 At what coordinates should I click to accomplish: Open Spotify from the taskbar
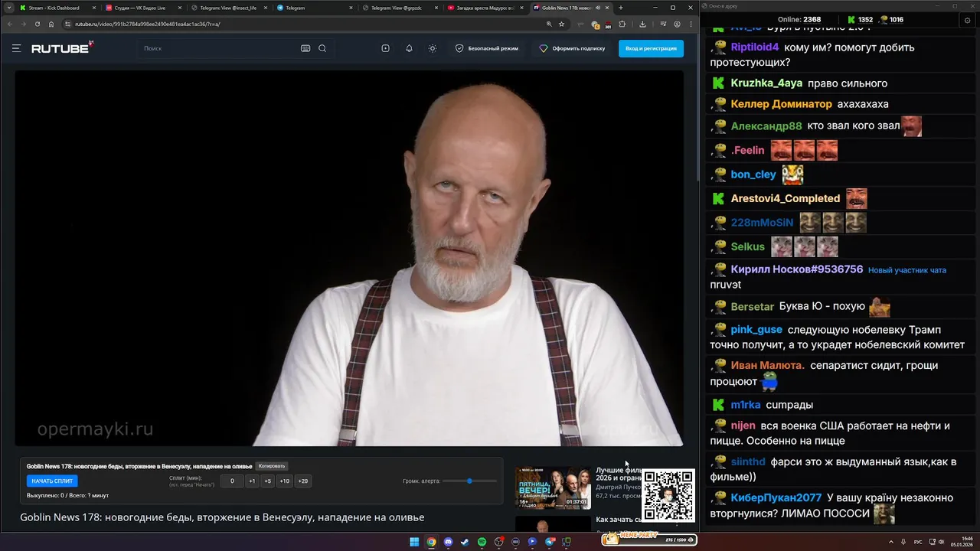click(x=482, y=542)
